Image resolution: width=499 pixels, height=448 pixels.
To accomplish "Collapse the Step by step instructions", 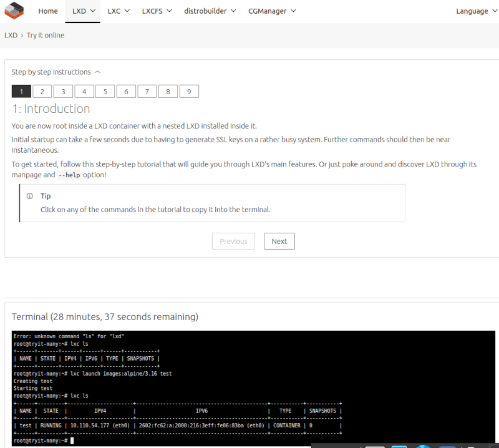I will point(56,72).
